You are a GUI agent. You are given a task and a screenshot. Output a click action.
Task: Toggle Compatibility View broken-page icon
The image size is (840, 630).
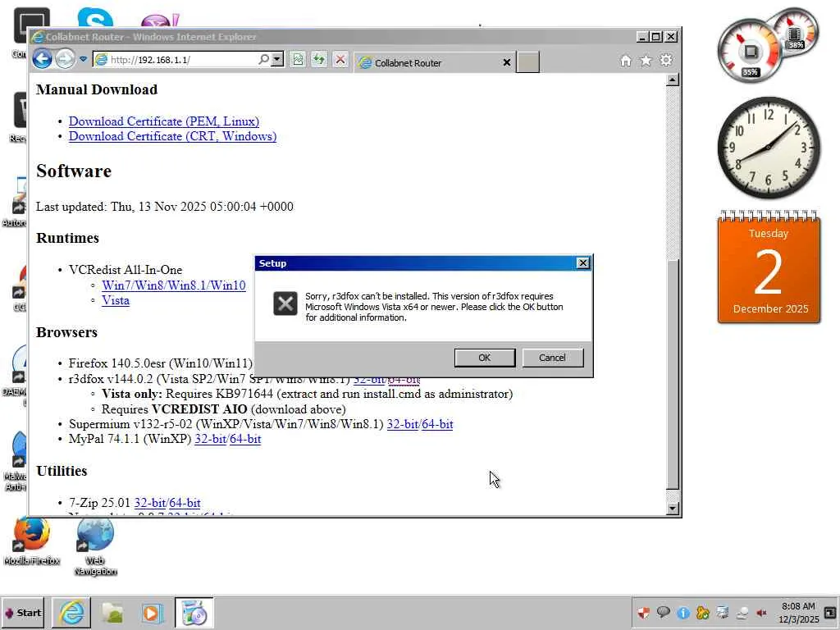[x=299, y=59]
